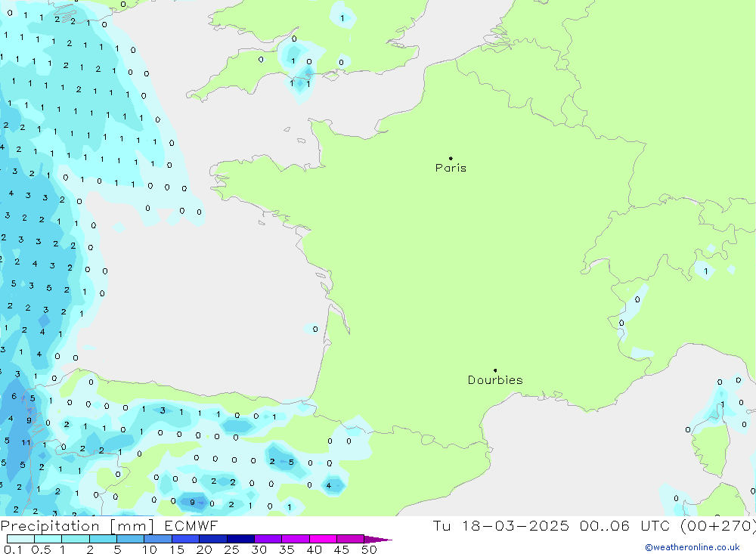The image size is (756, 554).
Task: Click the legend value label '10'
Action: [x=150, y=549]
